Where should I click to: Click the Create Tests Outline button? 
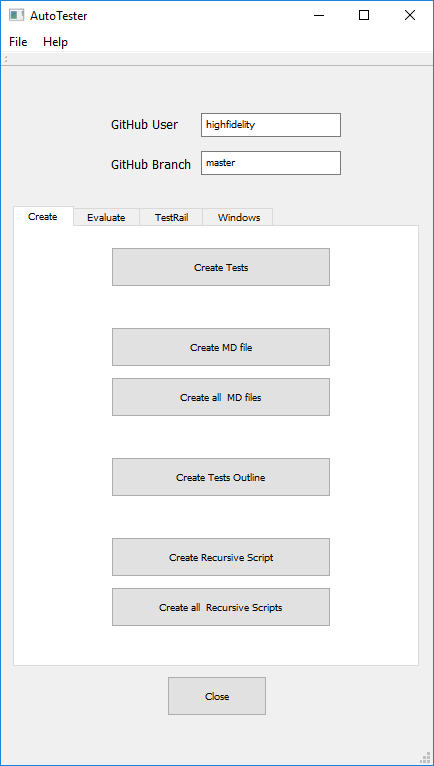(x=221, y=477)
